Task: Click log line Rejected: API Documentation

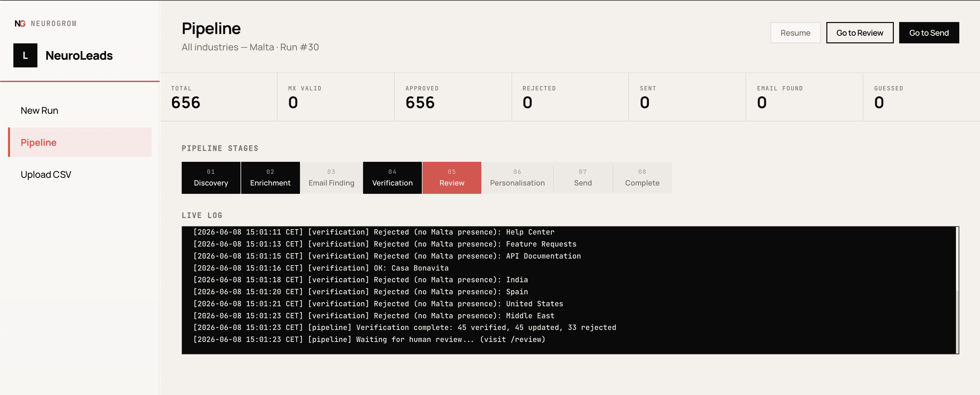Action: [x=387, y=256]
